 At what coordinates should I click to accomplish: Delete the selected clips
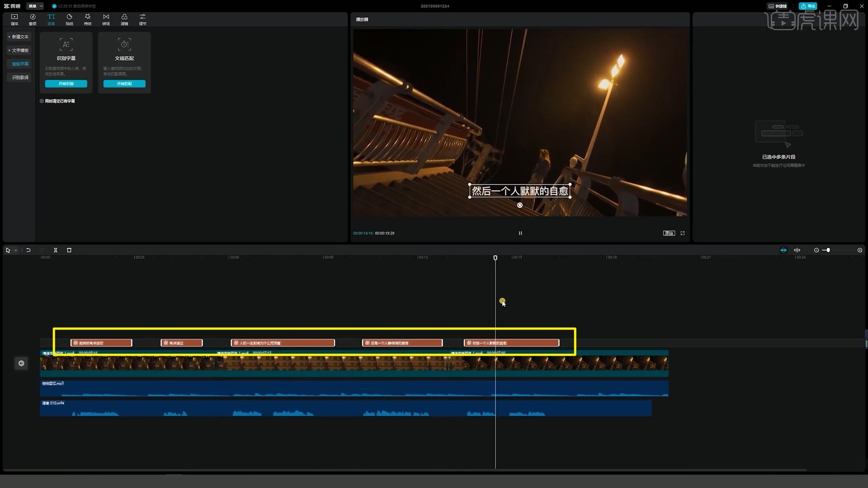[x=69, y=250]
